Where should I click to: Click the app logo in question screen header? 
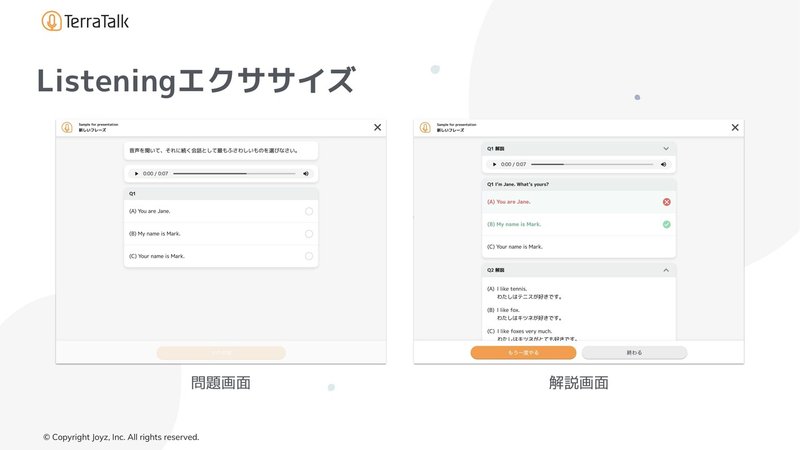point(67,127)
